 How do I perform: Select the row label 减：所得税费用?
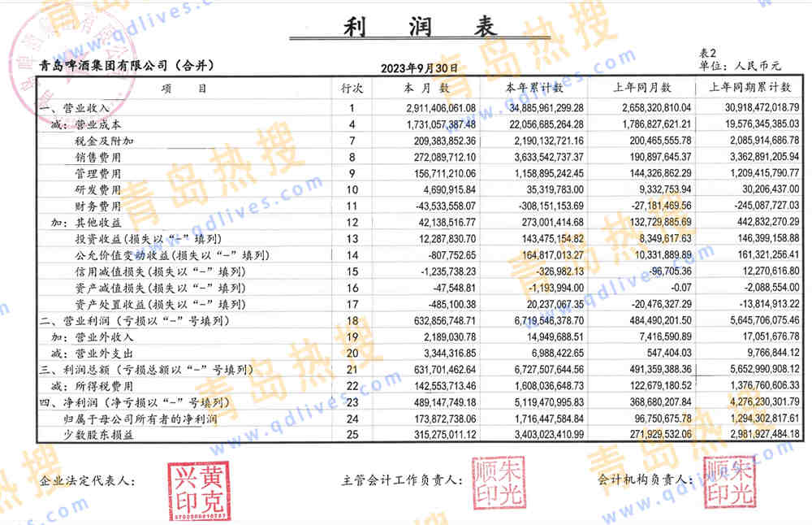93,386
